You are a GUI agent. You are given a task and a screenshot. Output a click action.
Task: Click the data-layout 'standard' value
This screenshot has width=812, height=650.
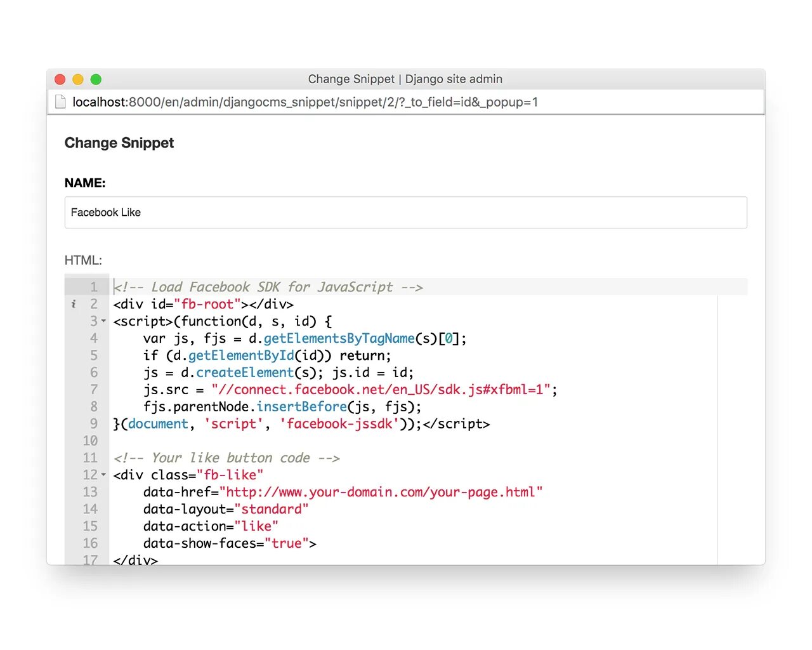click(x=272, y=509)
